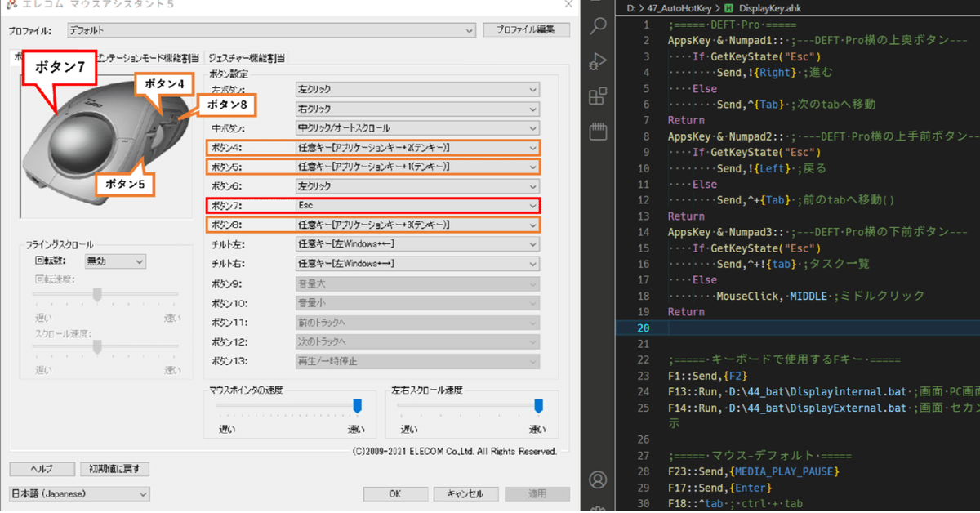This screenshot has height=513, width=980.
Task: Click the F13 Displayinternal.bat line
Action: click(x=823, y=391)
